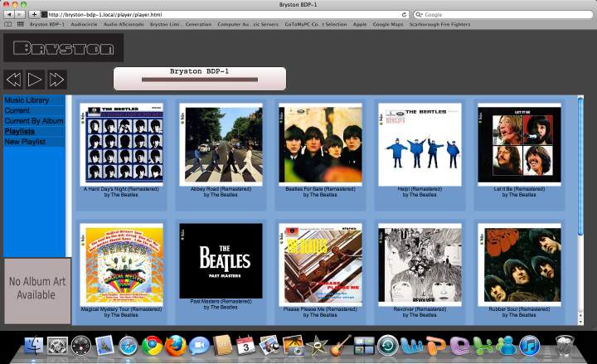Launch iTunes from the dock

click(530, 346)
